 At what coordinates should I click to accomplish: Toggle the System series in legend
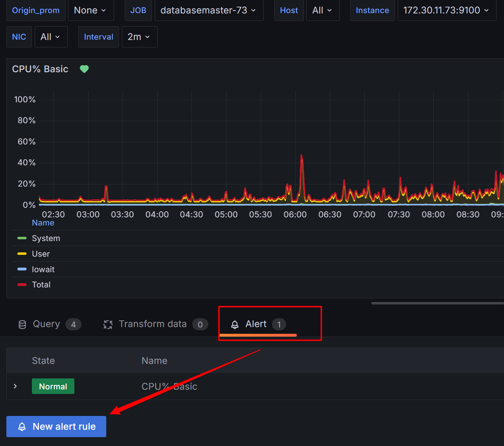(x=46, y=238)
